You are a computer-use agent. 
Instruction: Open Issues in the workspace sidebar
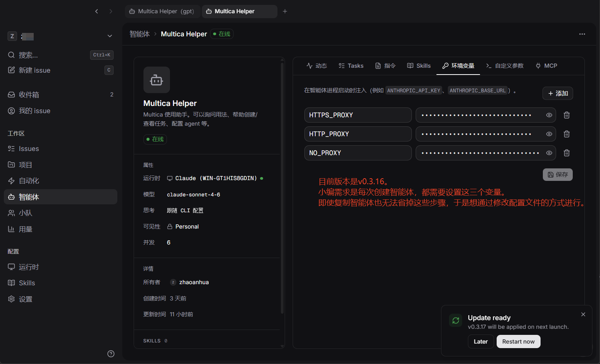tap(61, 149)
